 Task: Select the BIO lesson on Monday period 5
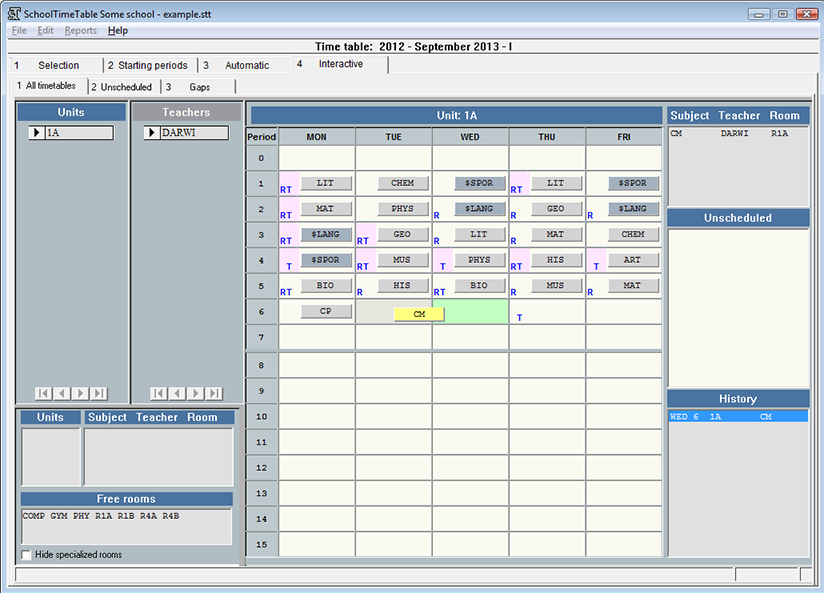[326, 285]
